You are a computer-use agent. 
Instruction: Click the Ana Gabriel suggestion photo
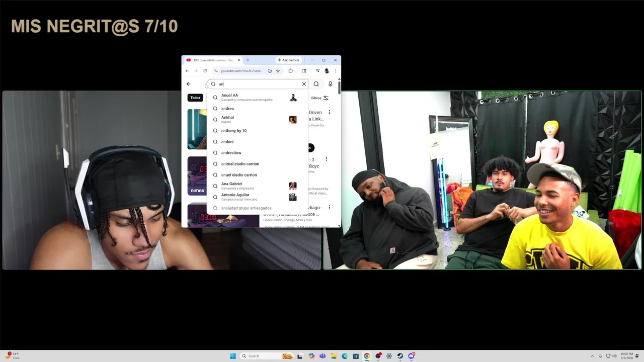pos(293,186)
